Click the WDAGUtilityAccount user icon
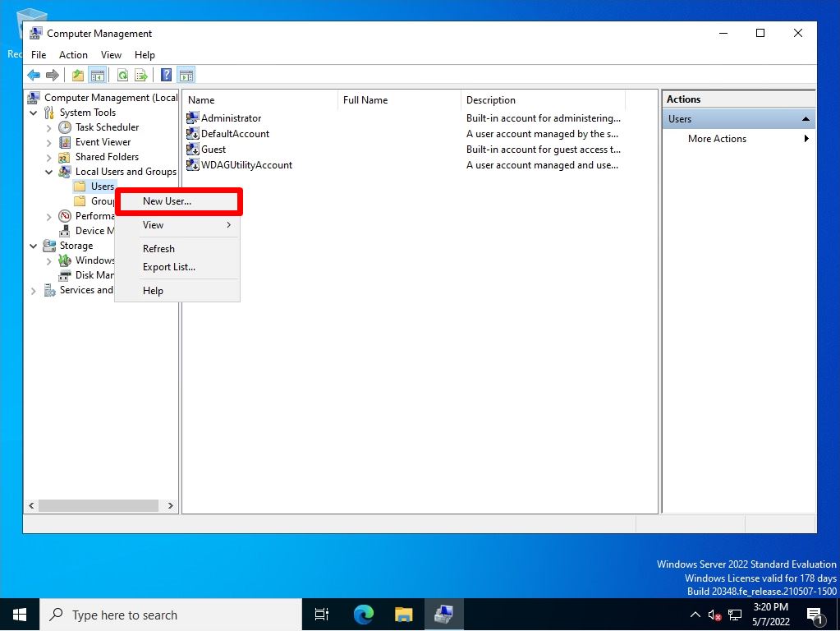Image resolution: width=840 pixels, height=631 pixels. pyautogui.click(x=192, y=164)
